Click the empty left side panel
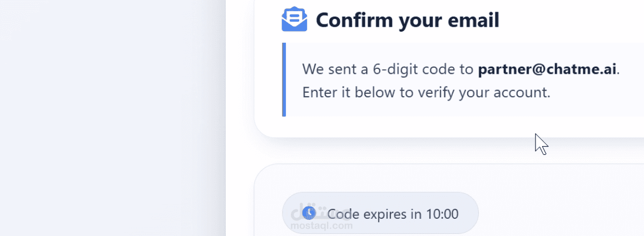This screenshot has height=236, width=644. 111,118
